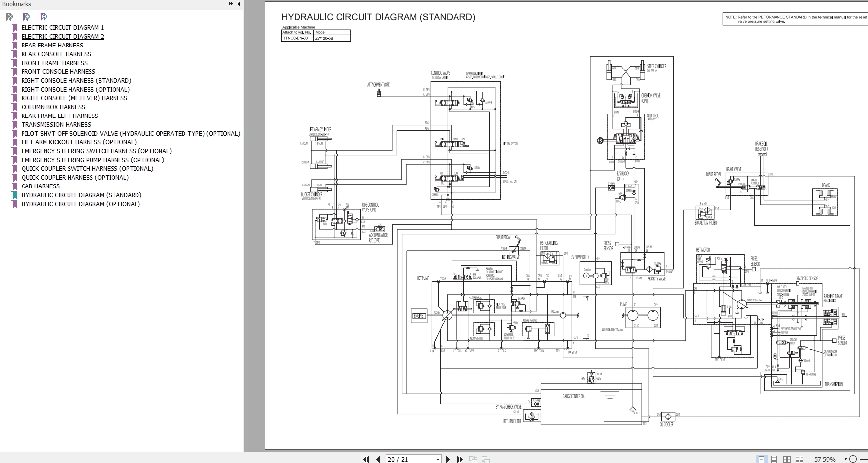Jump to the last page
868x463 pixels.
pos(460,459)
